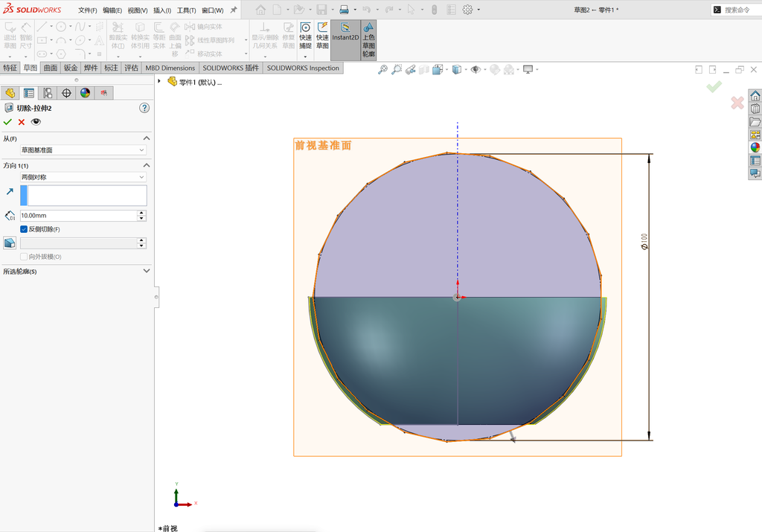Increase the depth value spinner
762x532 pixels.
coord(141,213)
